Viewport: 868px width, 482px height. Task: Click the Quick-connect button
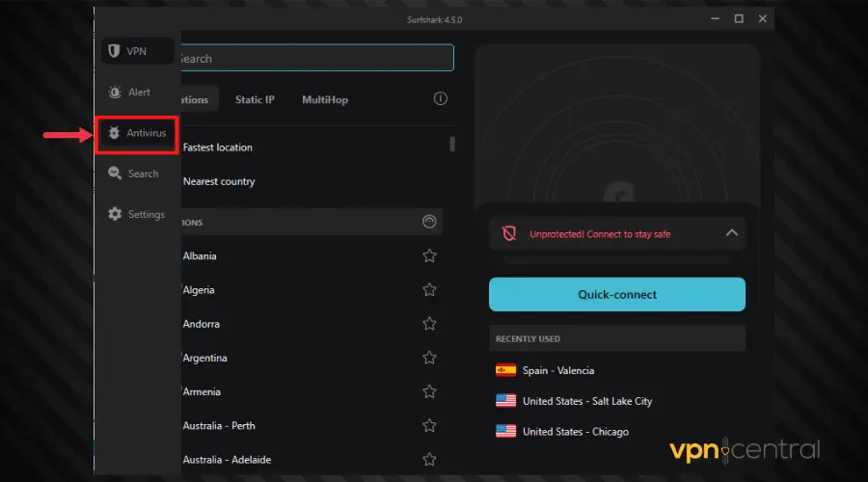[616, 294]
